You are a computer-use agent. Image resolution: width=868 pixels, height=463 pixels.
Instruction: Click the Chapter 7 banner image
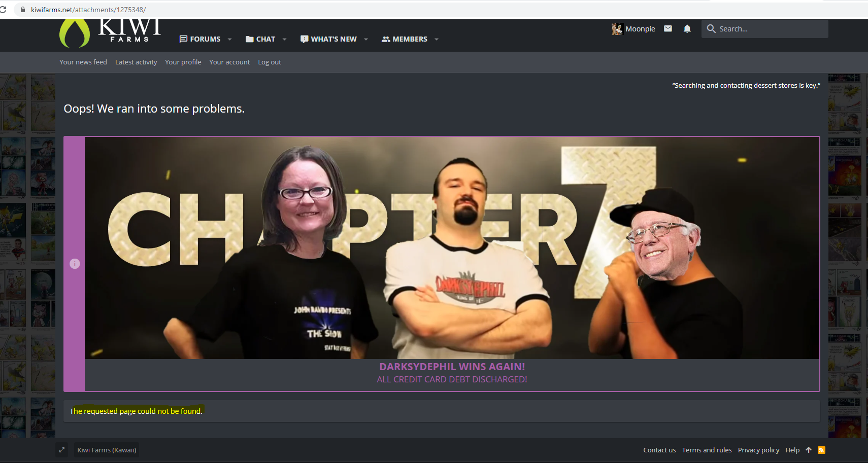tap(452, 248)
